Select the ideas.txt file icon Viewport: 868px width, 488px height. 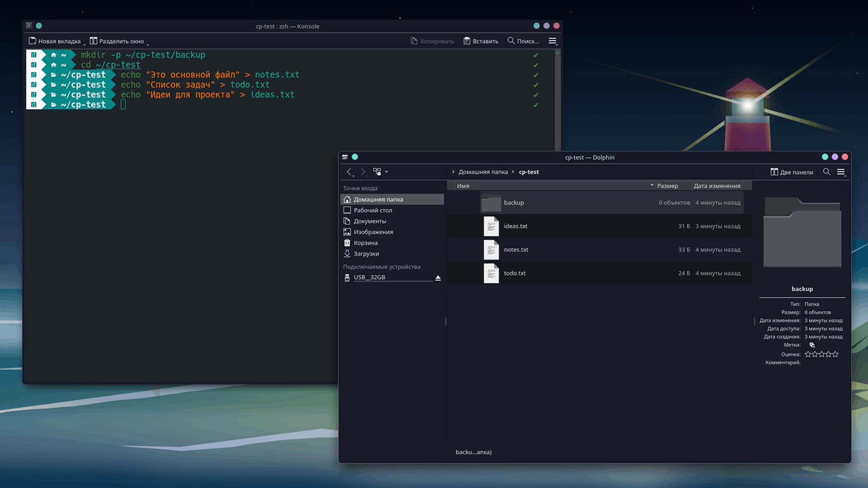coord(491,227)
